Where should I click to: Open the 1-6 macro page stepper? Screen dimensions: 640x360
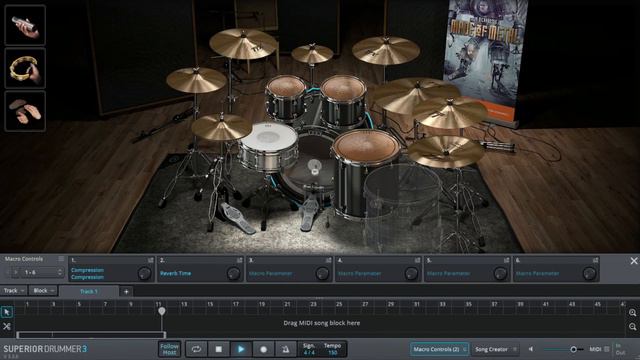coord(60,272)
